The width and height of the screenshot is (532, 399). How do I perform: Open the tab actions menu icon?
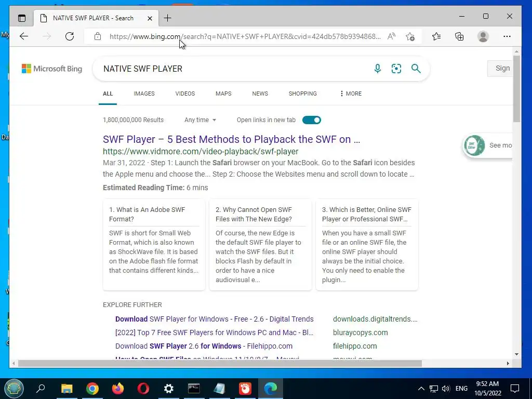point(22,18)
